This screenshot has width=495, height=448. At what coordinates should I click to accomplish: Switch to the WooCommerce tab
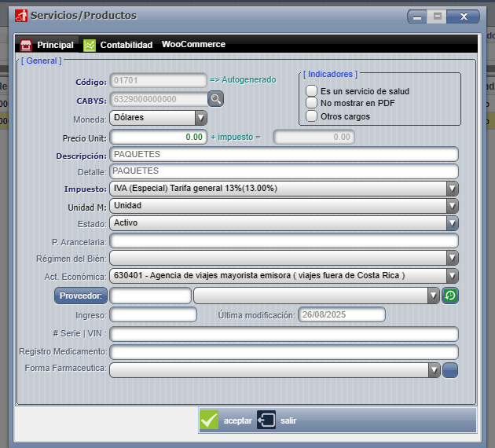coord(193,45)
